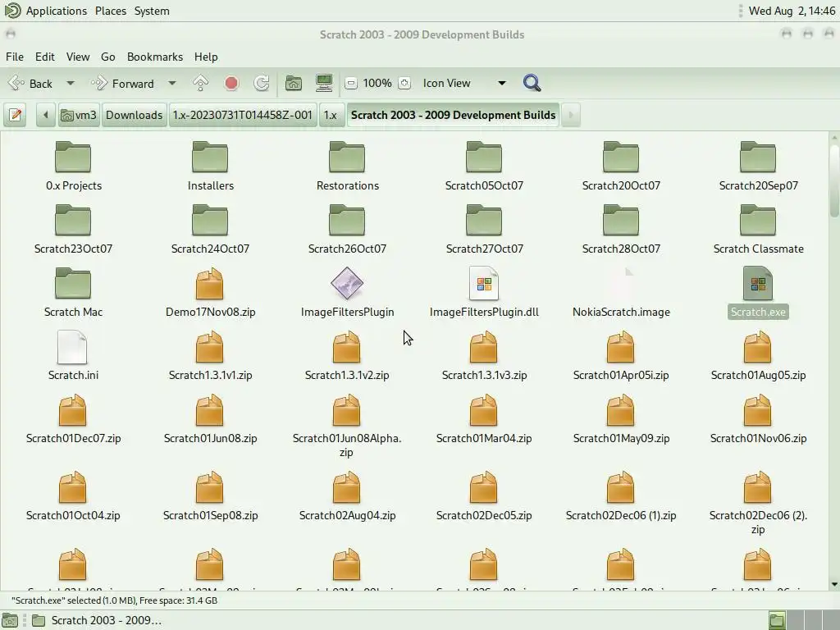This screenshot has height=630, width=840.
Task: Open the System menu in top panel
Action: (152, 11)
